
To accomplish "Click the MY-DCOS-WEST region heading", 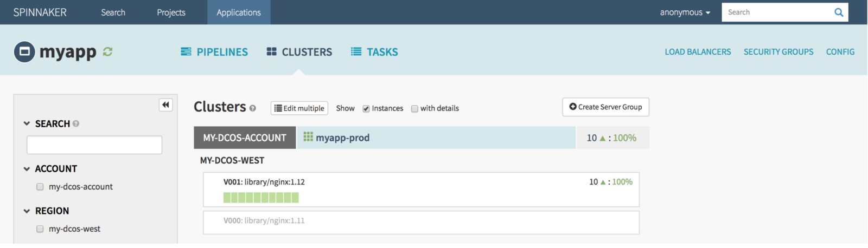I will [232, 161].
